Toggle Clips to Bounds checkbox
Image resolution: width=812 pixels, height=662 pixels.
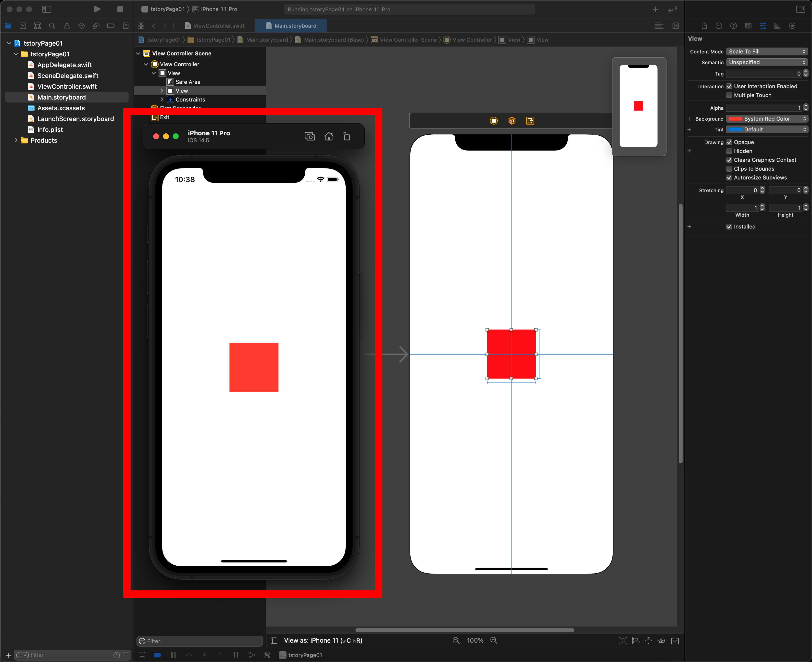pos(729,169)
